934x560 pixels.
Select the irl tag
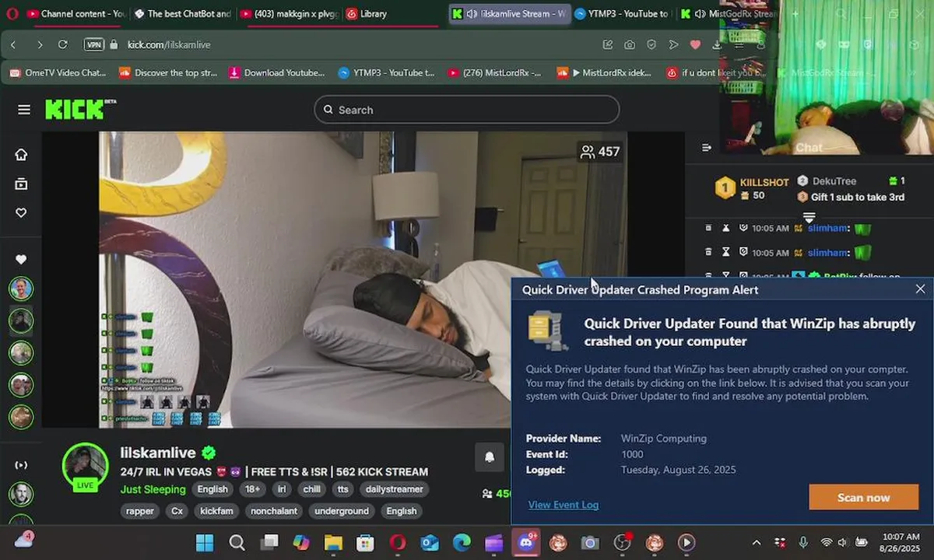(281, 489)
